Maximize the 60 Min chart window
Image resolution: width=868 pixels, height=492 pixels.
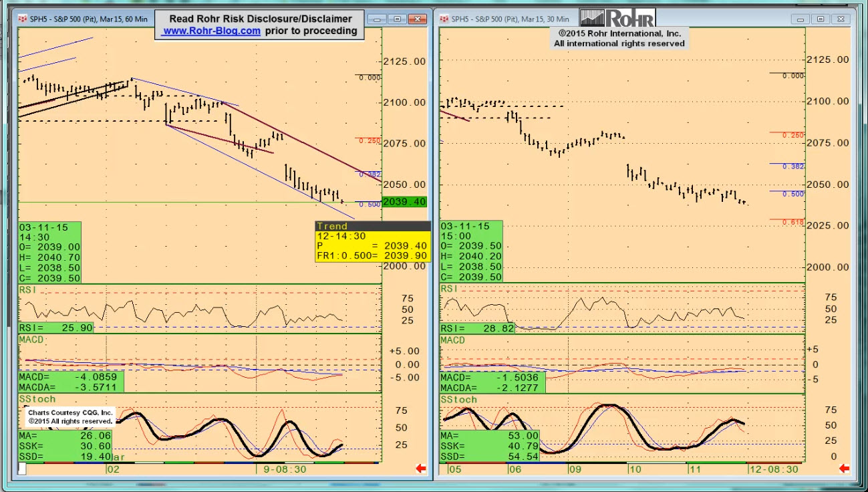pyautogui.click(x=398, y=19)
